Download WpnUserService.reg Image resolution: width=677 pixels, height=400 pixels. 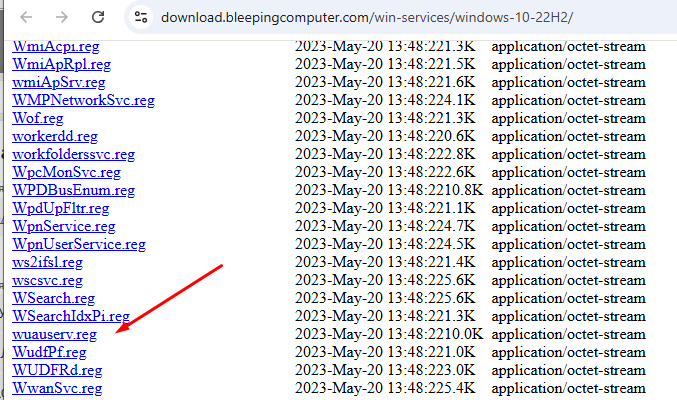79,244
